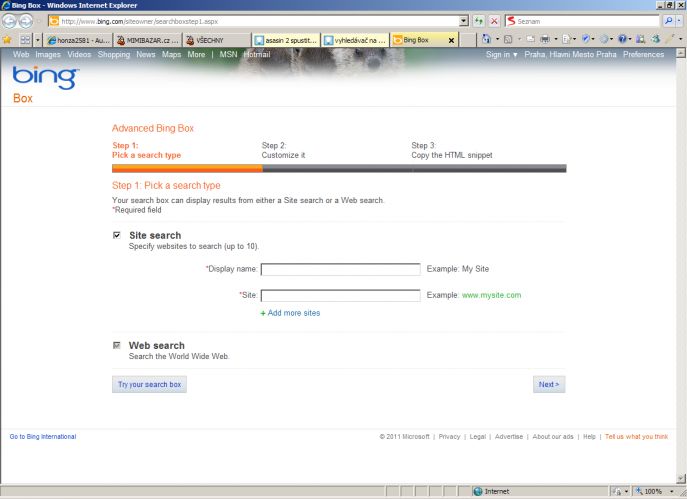Open the About our ads link
The image size is (687, 499).
553,436
